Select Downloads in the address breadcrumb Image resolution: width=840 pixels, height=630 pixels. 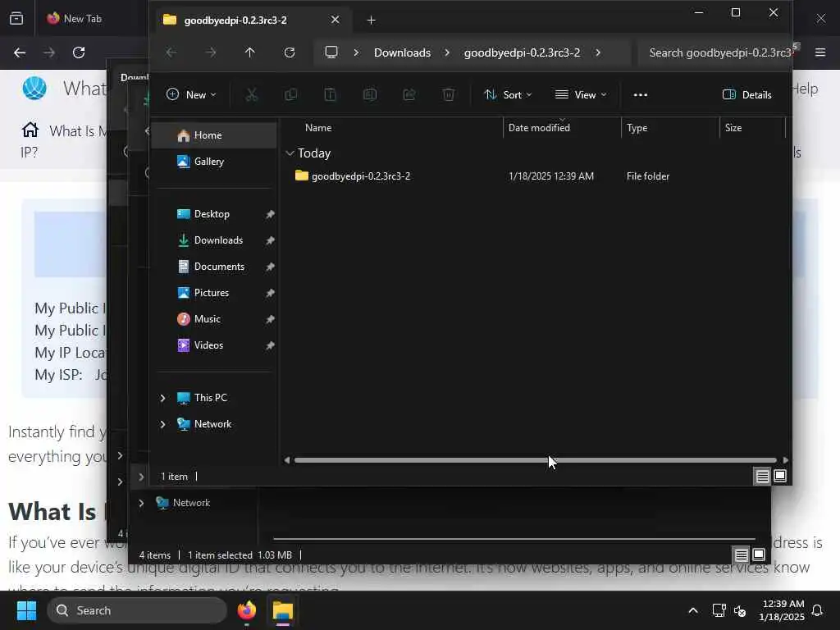[x=402, y=52]
